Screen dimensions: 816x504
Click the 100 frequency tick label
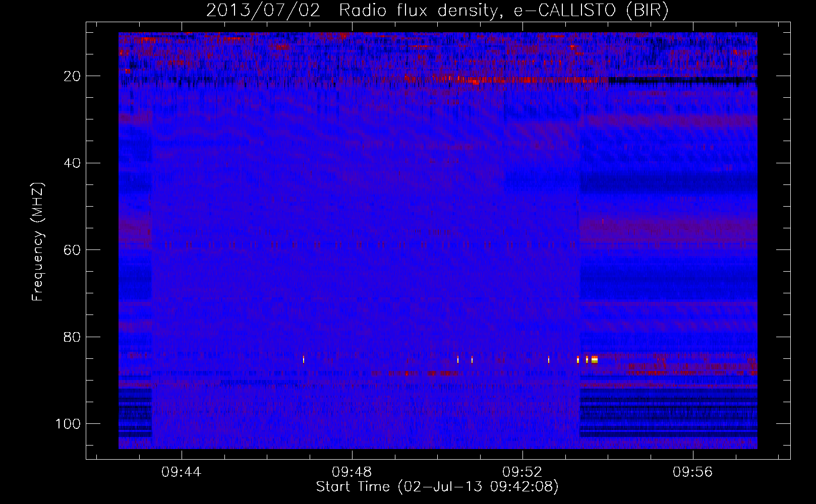[69, 424]
